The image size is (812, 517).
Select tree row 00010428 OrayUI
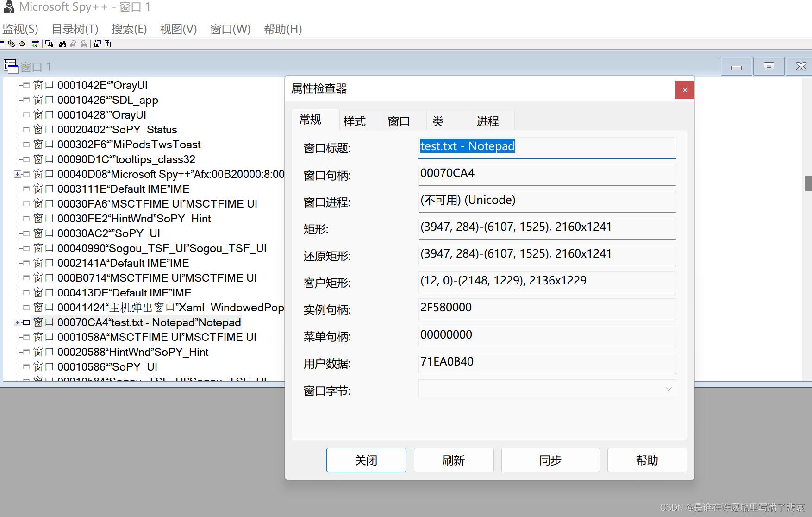tap(90, 115)
